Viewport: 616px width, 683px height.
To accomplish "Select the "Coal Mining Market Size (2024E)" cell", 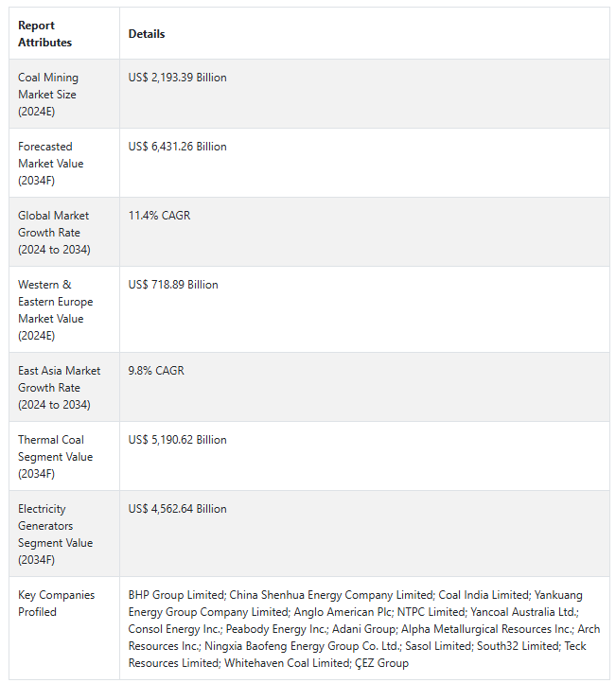I will 49,95.
